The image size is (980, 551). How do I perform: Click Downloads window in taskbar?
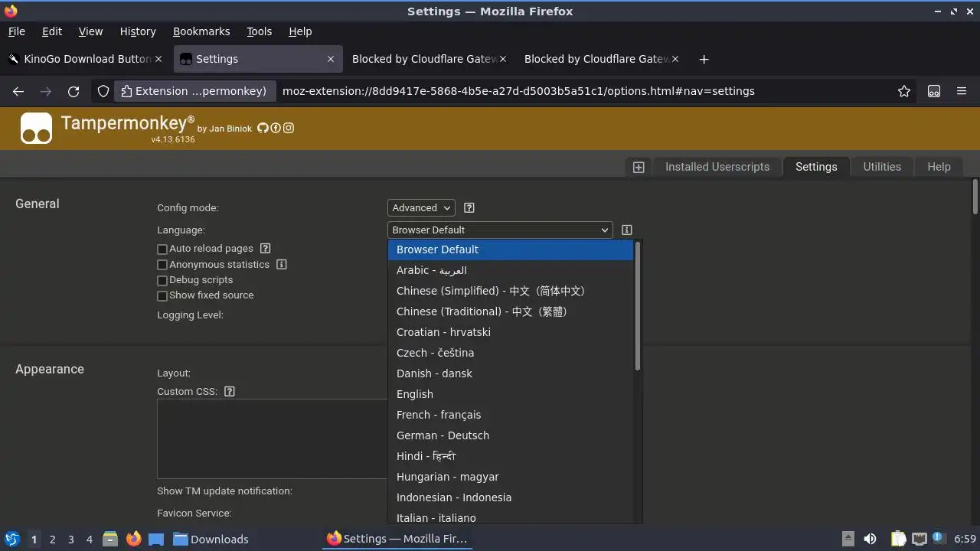211,539
